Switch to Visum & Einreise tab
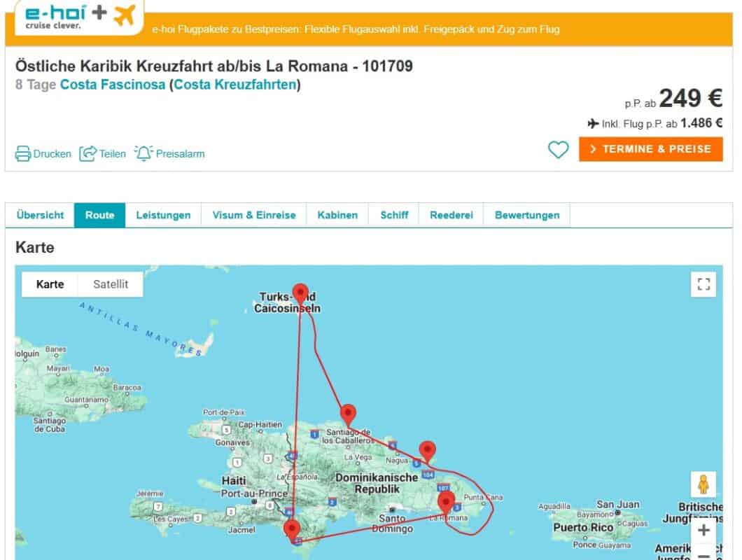The image size is (742, 560). coord(254,216)
